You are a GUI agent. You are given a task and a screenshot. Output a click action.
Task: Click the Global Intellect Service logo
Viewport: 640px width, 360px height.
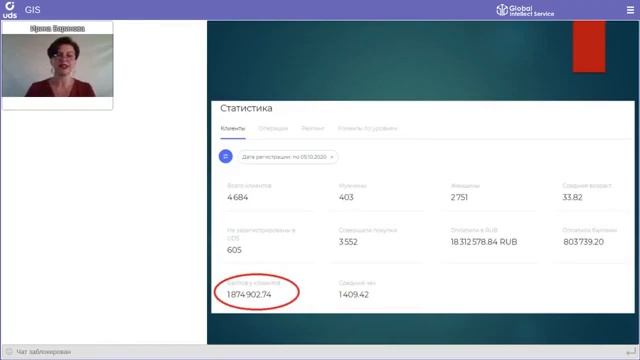(x=525, y=10)
